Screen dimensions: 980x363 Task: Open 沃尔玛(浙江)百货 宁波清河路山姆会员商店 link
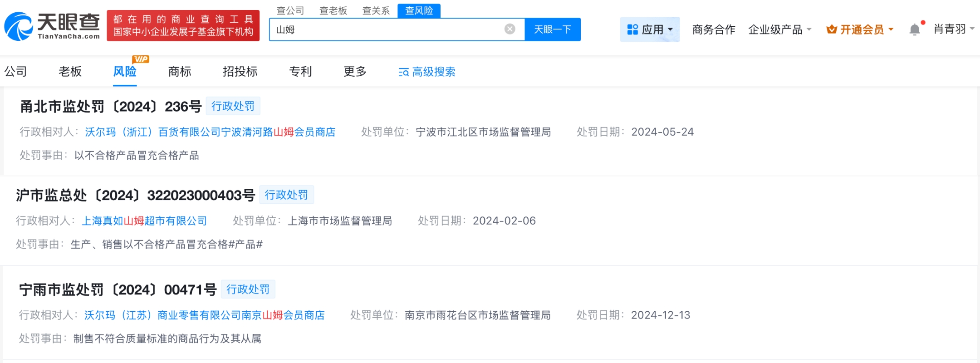[x=210, y=132]
